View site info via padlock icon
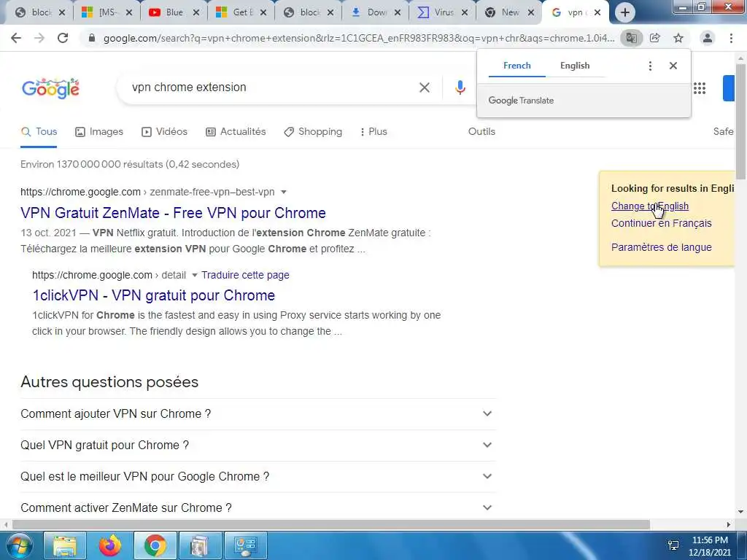The width and height of the screenshot is (747, 560). click(x=92, y=38)
